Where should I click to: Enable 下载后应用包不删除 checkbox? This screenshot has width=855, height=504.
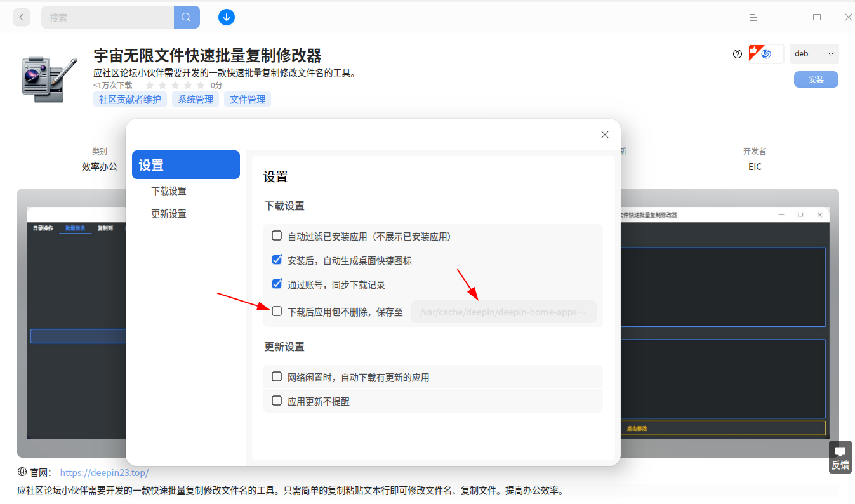[x=277, y=311]
